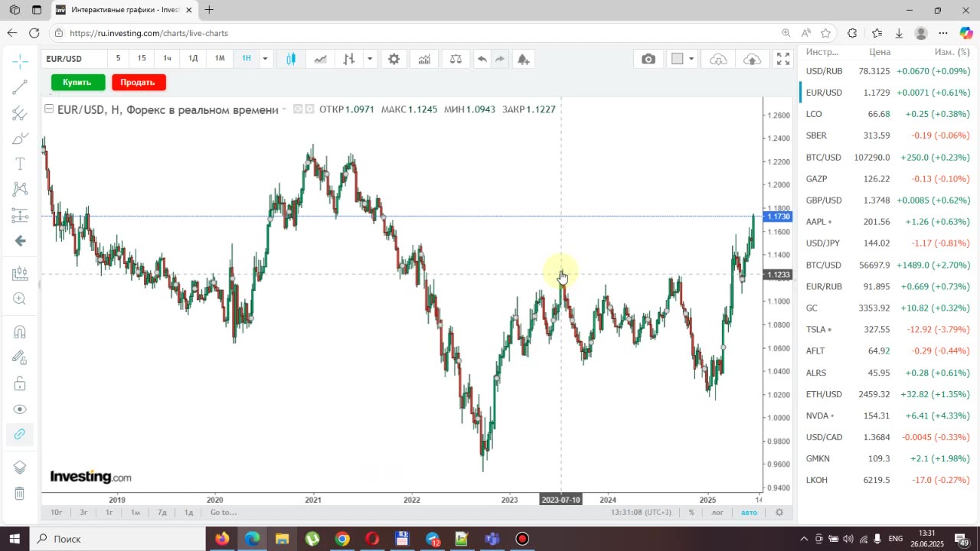Viewport: 980px width, 551px height.
Task: Set 1г time range
Action: (x=109, y=513)
